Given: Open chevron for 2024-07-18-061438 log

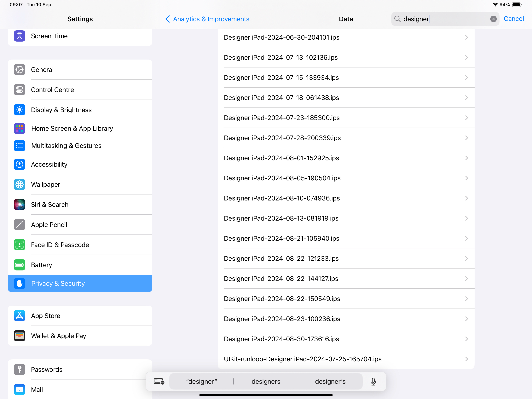Looking at the screenshot, I should (x=467, y=98).
